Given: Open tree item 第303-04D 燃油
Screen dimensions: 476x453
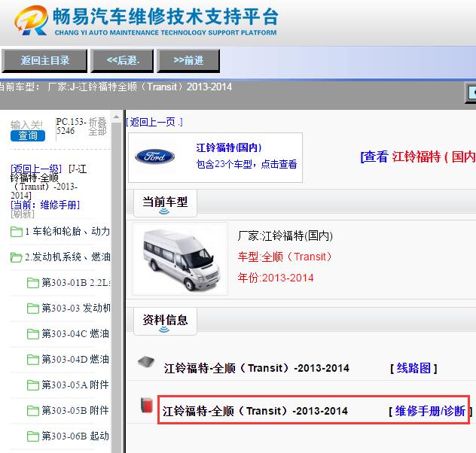Looking at the screenshot, I should [x=75, y=359].
